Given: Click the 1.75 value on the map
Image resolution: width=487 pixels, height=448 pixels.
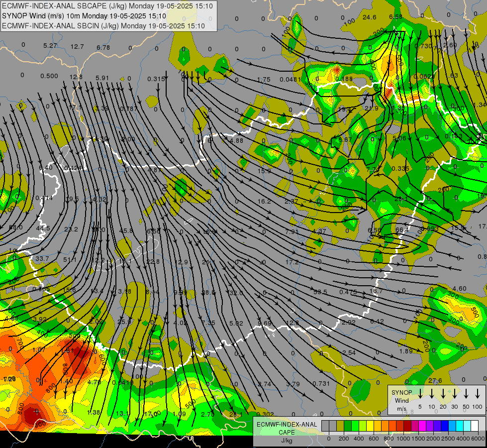Looking at the screenshot, I should click(264, 80).
